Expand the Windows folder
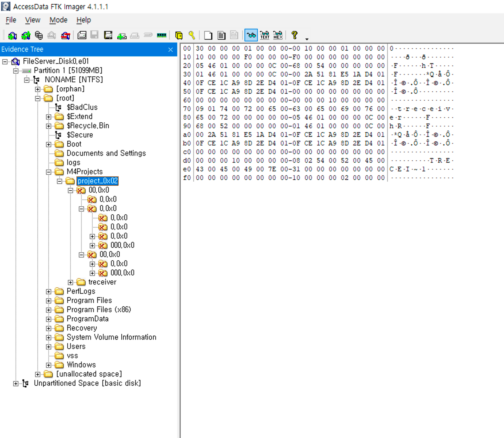504x438 pixels. (x=49, y=365)
